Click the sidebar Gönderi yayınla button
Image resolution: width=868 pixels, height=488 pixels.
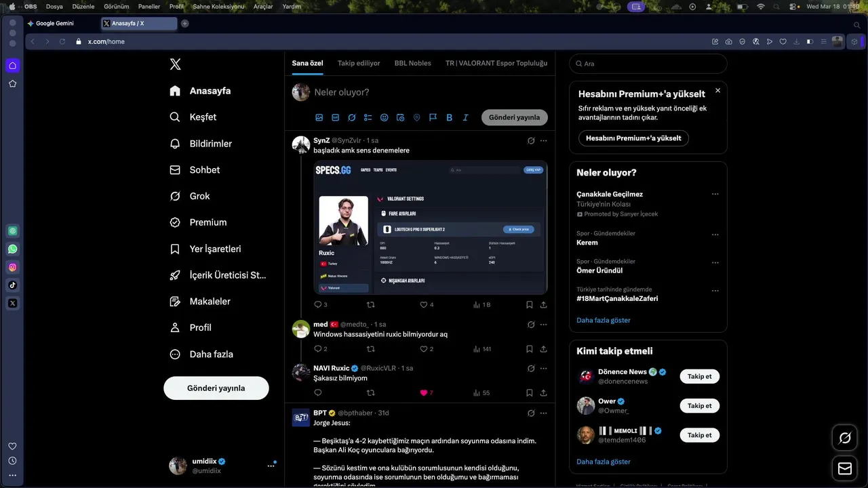coord(216,388)
